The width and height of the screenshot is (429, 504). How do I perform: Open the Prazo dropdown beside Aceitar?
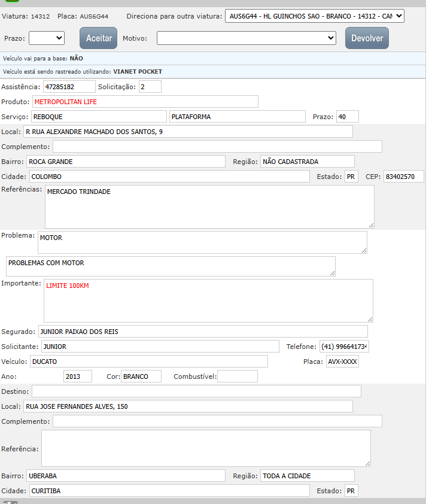(x=47, y=38)
